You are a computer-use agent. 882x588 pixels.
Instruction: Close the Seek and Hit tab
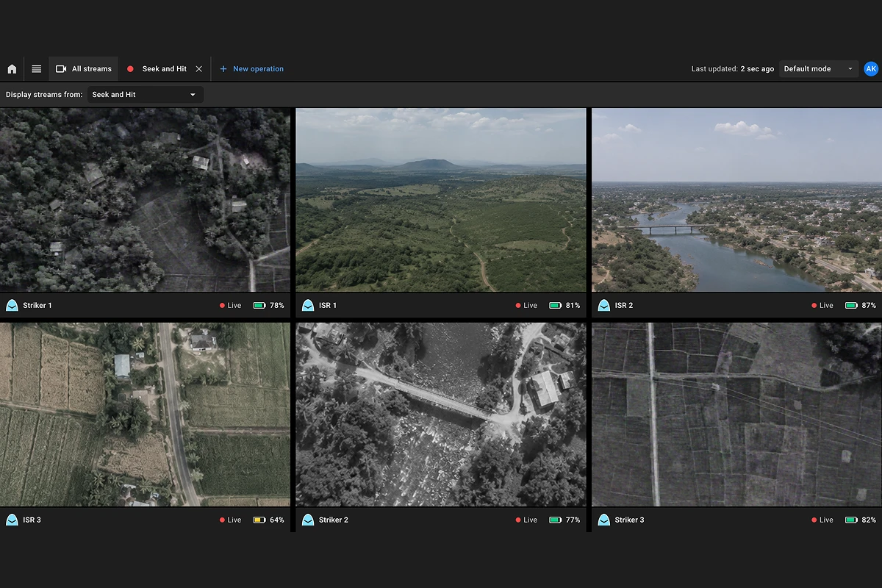click(198, 69)
